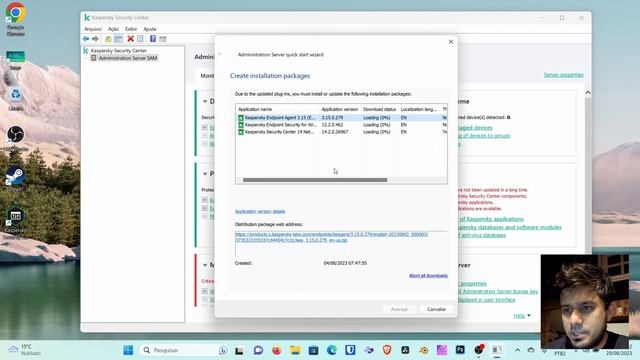This screenshot has width=640, height=360.
Task: Open Kaspersky Security Center desktop shortcut
Action: (x=16, y=223)
